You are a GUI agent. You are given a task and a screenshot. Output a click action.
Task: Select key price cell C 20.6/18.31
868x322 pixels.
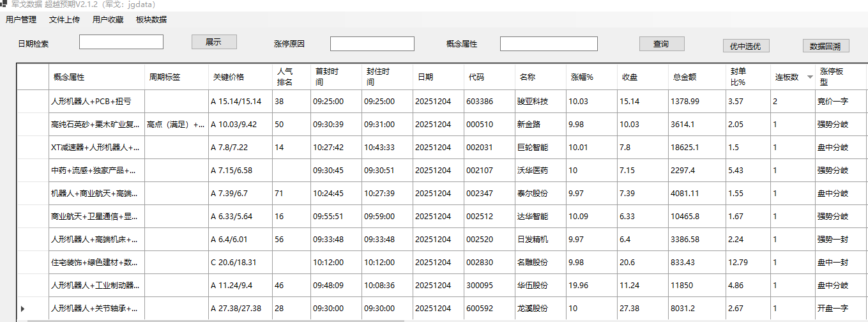click(x=241, y=263)
